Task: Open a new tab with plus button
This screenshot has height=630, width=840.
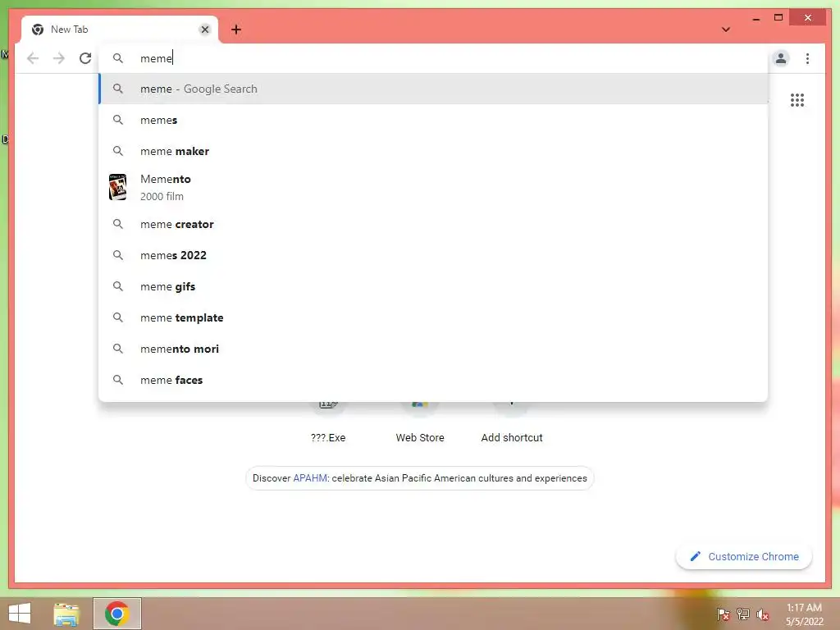Action: 236,30
